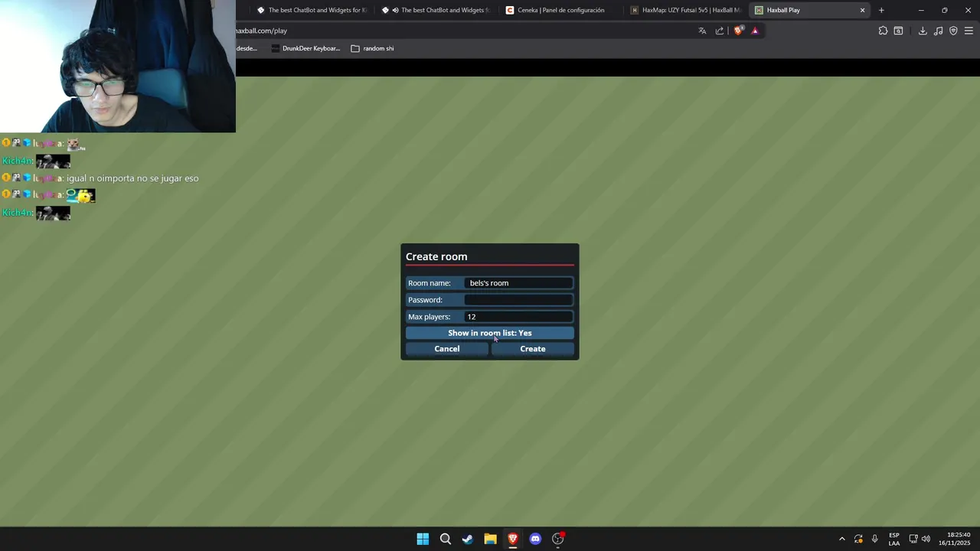This screenshot has width=980, height=551.
Task: Click into the Password field
Action: tap(518, 300)
